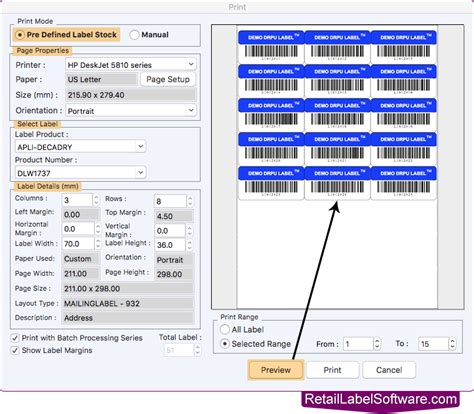Click the Horizontal Margin field

tap(78, 229)
